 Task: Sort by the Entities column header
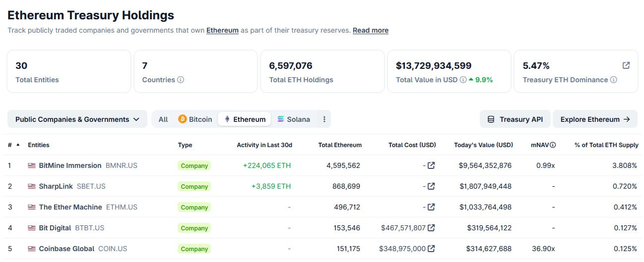tap(39, 145)
